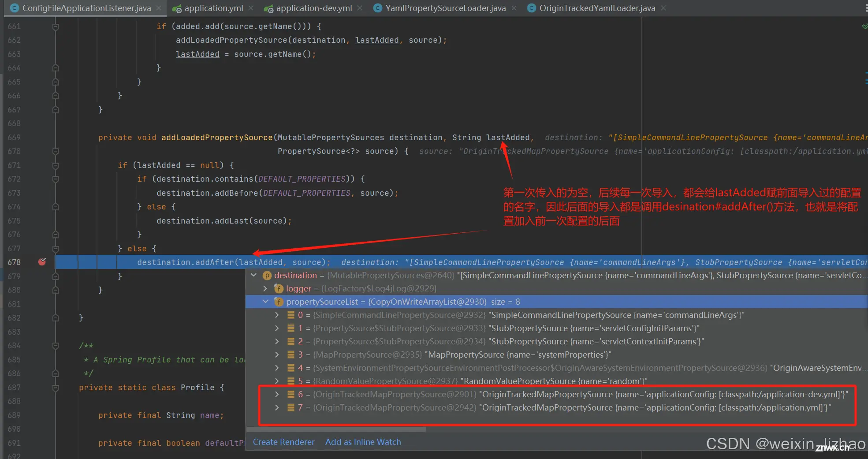Select the destination MutablePropertySources row

(x=556, y=275)
